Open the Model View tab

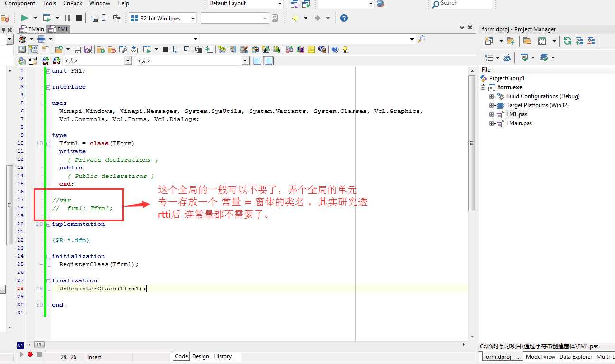click(x=540, y=357)
